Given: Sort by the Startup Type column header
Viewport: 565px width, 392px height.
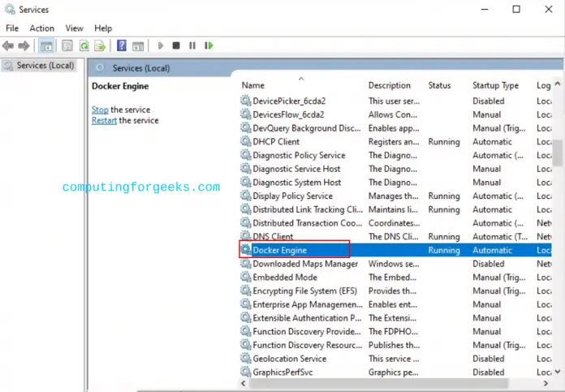Looking at the screenshot, I should click(x=495, y=85).
